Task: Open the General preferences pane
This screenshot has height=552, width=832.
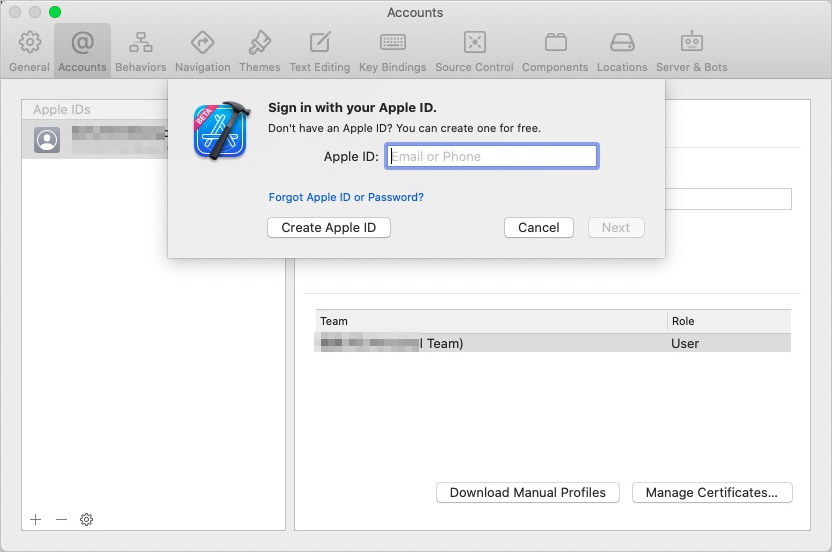Action: pyautogui.click(x=30, y=50)
